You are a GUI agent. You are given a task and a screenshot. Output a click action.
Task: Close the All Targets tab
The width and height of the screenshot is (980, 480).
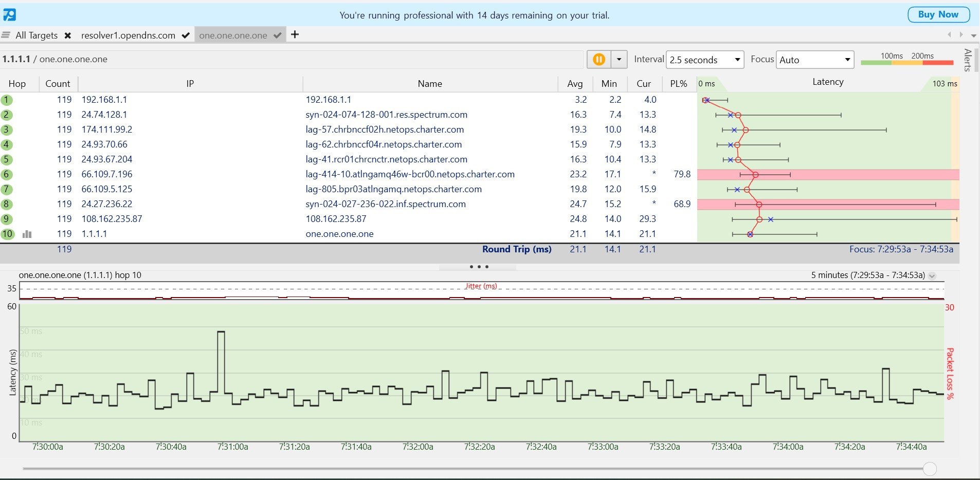pyautogui.click(x=67, y=35)
